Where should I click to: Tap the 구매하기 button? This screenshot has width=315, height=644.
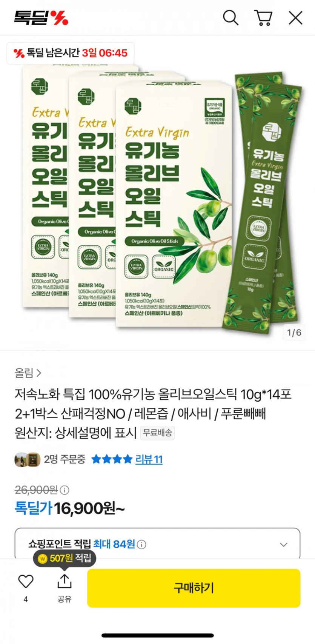point(194,588)
